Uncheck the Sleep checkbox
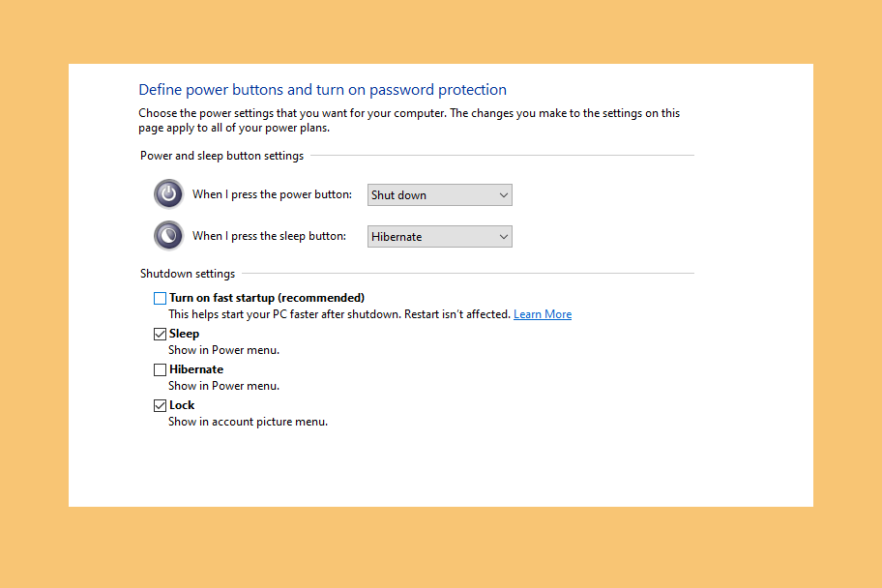882x588 pixels. point(160,335)
